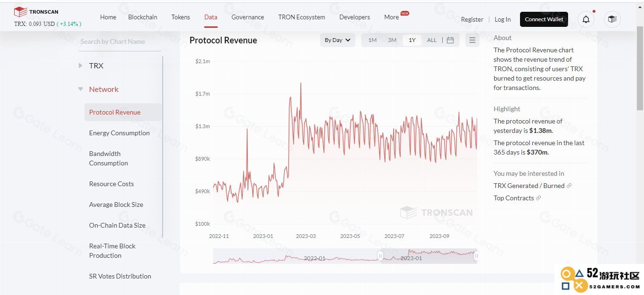Click the TRONSCAN logo
644x295 pixels.
tap(36, 12)
